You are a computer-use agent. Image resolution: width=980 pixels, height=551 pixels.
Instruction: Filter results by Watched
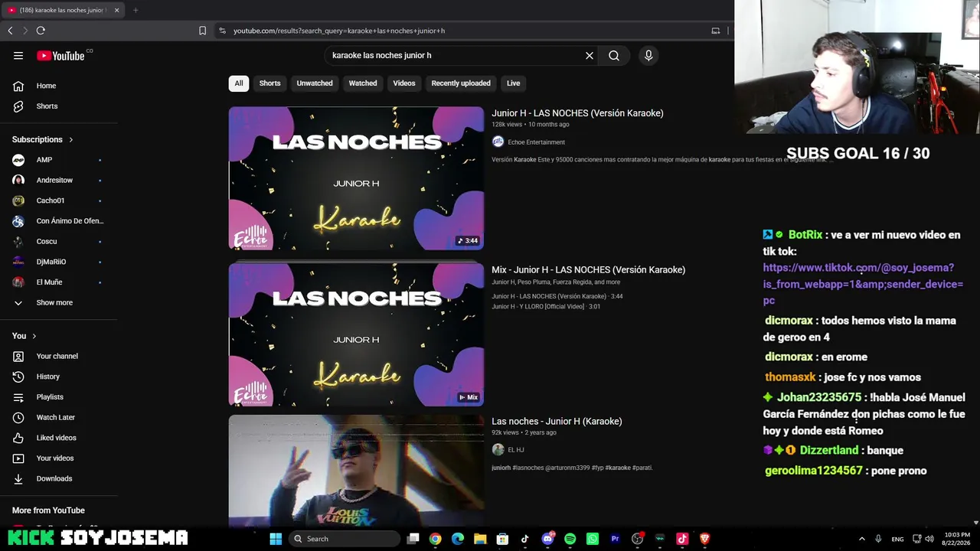pos(363,83)
